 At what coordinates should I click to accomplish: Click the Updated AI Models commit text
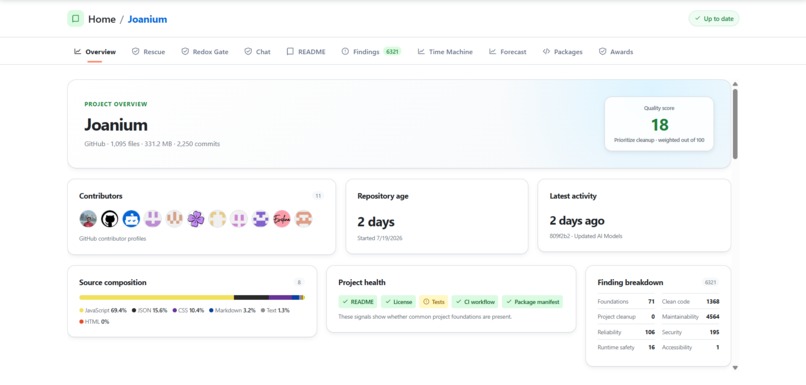tap(586, 236)
